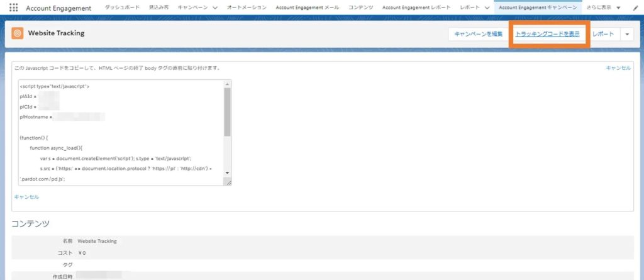Click the コスト value ¥0
This screenshot has width=644, height=280.
coord(81,254)
